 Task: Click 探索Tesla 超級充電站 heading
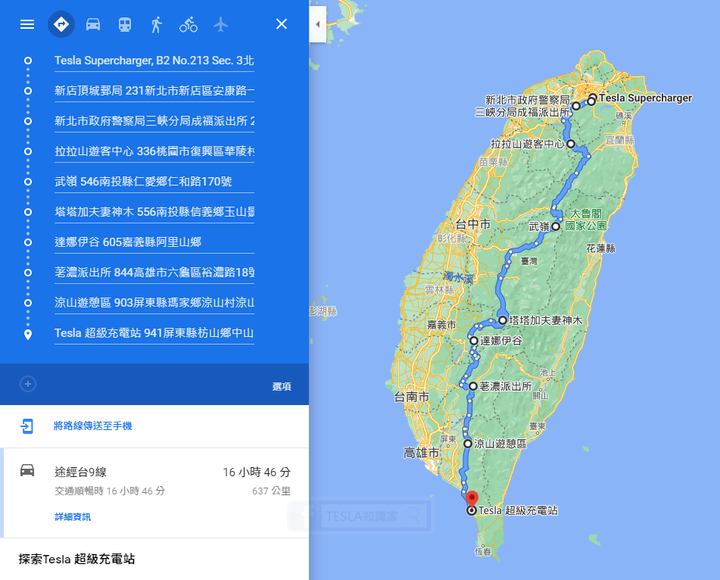(x=77, y=559)
